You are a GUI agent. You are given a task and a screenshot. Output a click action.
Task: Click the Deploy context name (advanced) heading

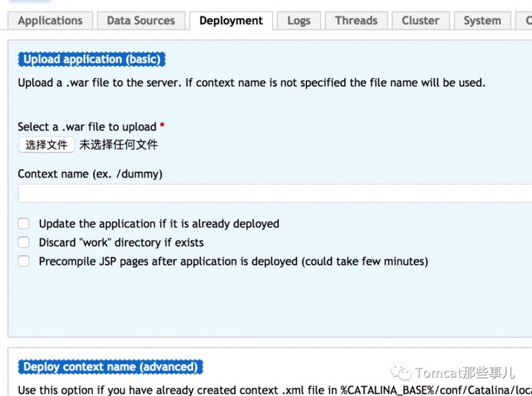pyautogui.click(x=110, y=367)
